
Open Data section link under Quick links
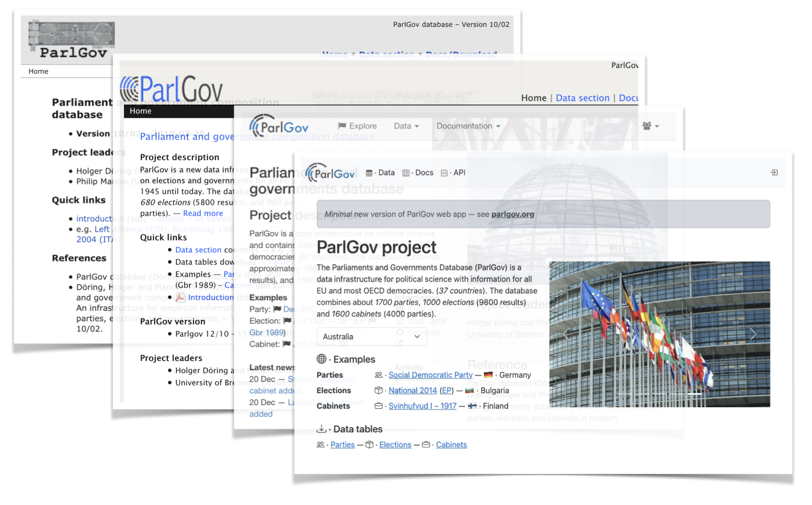pos(199,250)
